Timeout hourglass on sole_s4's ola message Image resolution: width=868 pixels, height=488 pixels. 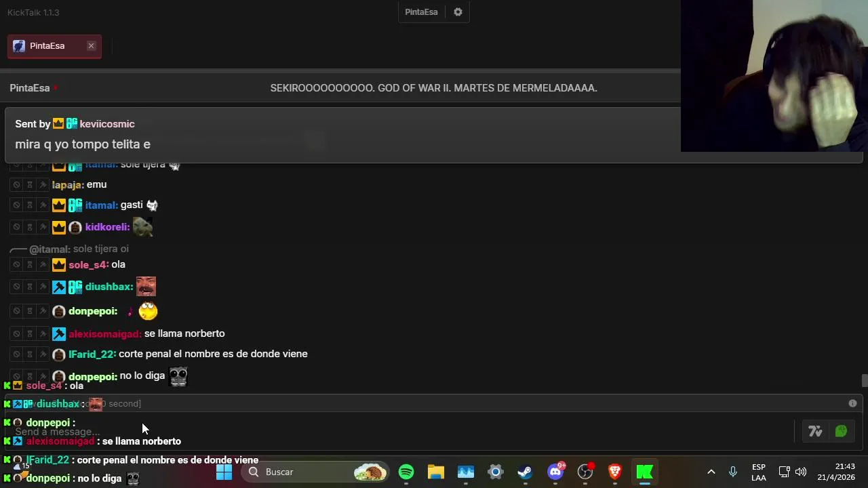coord(30,265)
